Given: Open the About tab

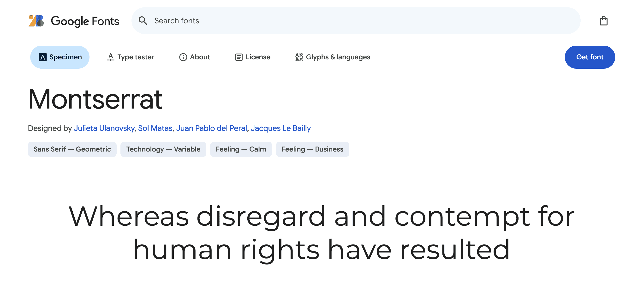Looking at the screenshot, I should pyautogui.click(x=200, y=57).
